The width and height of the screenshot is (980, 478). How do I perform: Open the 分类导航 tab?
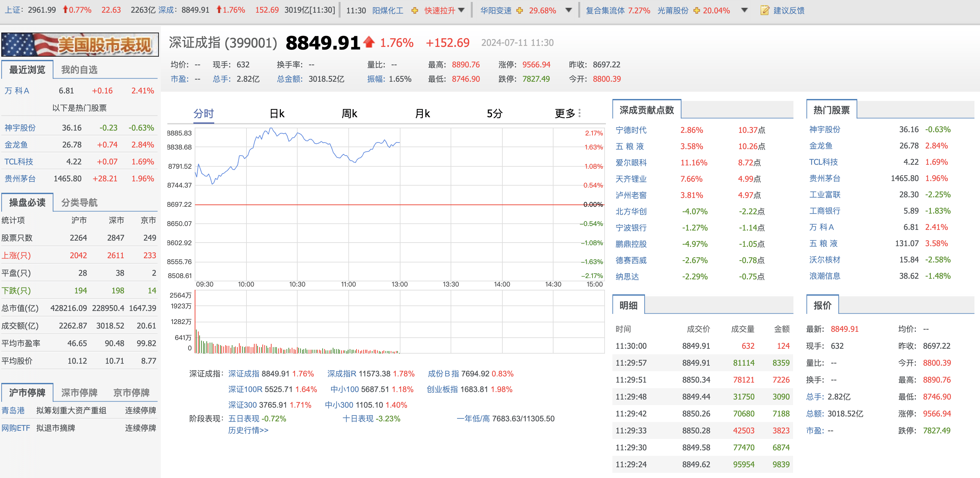pyautogui.click(x=79, y=203)
